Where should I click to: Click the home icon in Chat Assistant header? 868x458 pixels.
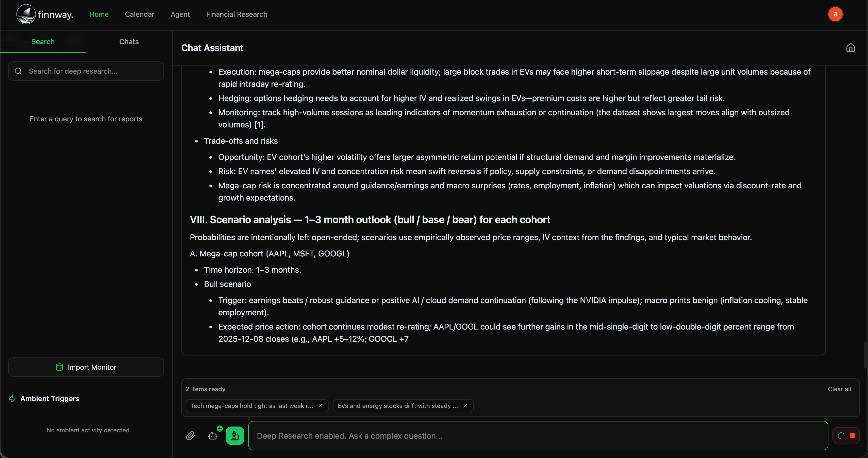[x=850, y=48]
